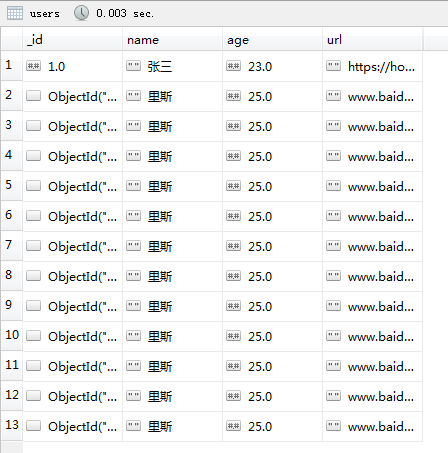Select row number 10 header
The width and height of the screenshot is (448, 453).
(11, 336)
